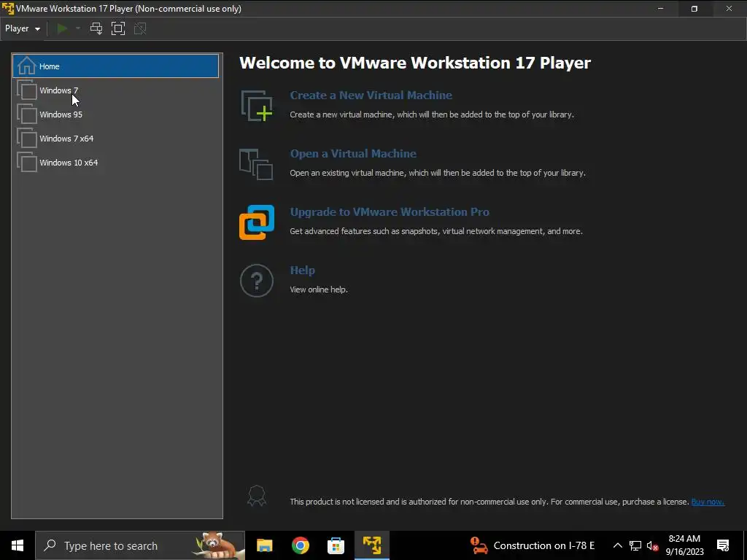Click 'View online help.' text

(x=319, y=289)
